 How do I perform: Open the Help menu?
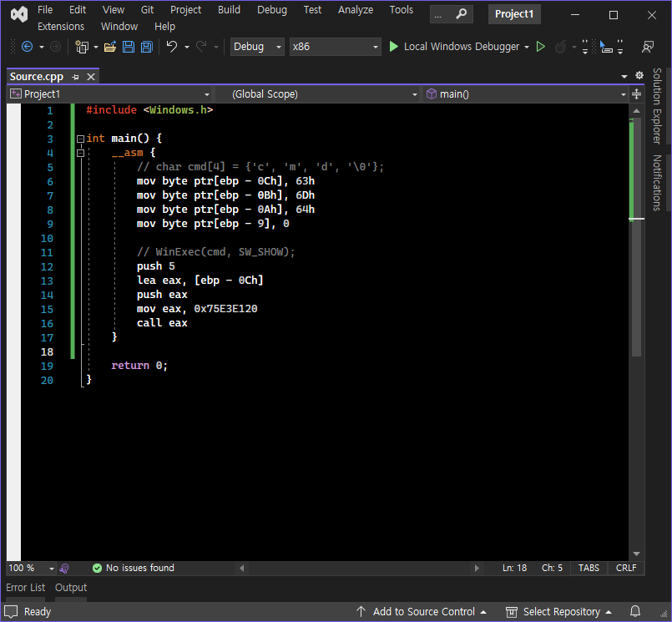click(164, 27)
